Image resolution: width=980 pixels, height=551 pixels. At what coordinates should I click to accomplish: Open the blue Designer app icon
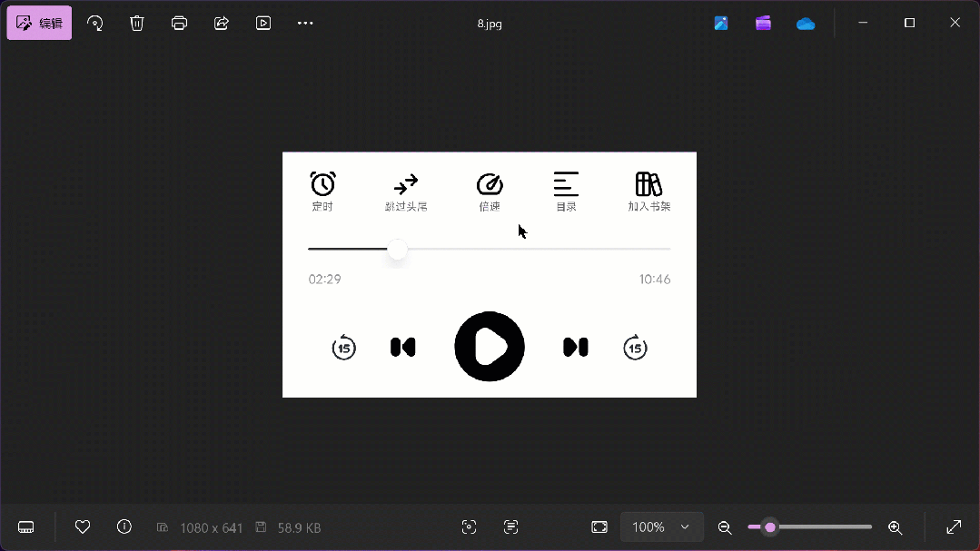(721, 24)
